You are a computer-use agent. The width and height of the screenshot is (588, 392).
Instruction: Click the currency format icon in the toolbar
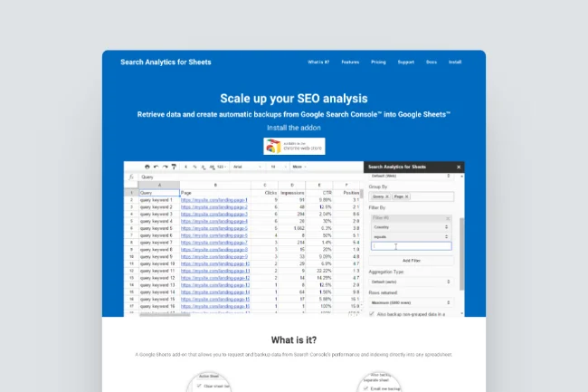pyautogui.click(x=186, y=167)
